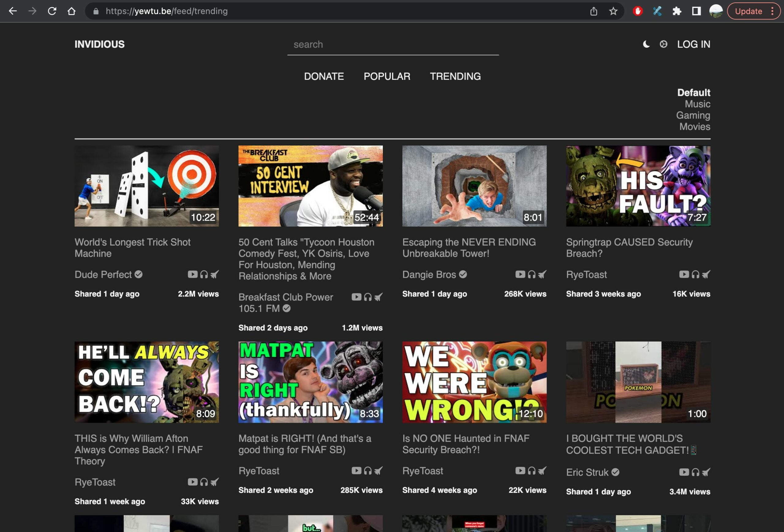Click the blue X extension icon
The width and height of the screenshot is (784, 532).
[657, 11]
